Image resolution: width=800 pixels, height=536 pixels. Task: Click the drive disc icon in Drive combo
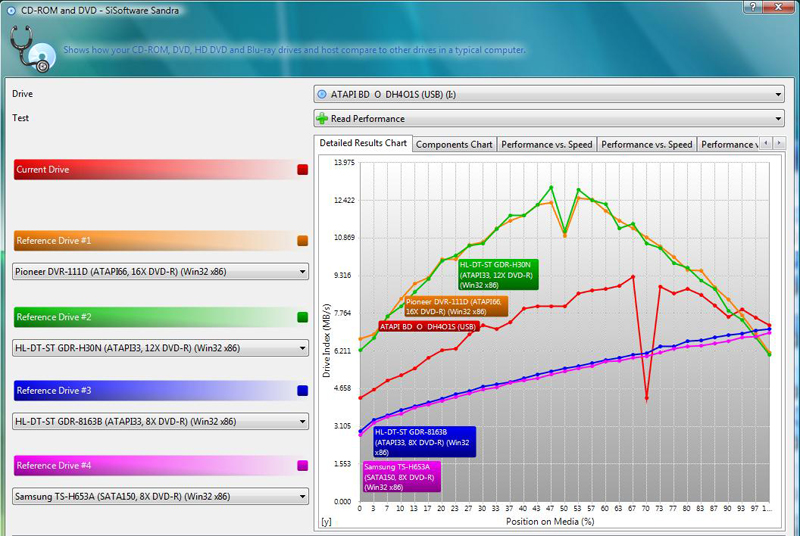point(322,94)
